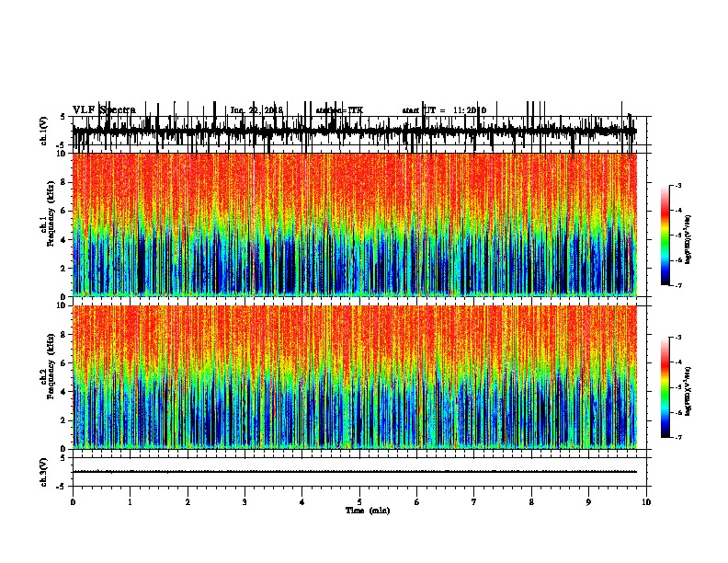Click the 5 tick on ch.1(V) axis
Viewport: 728px width, 563px height.
tap(63, 117)
